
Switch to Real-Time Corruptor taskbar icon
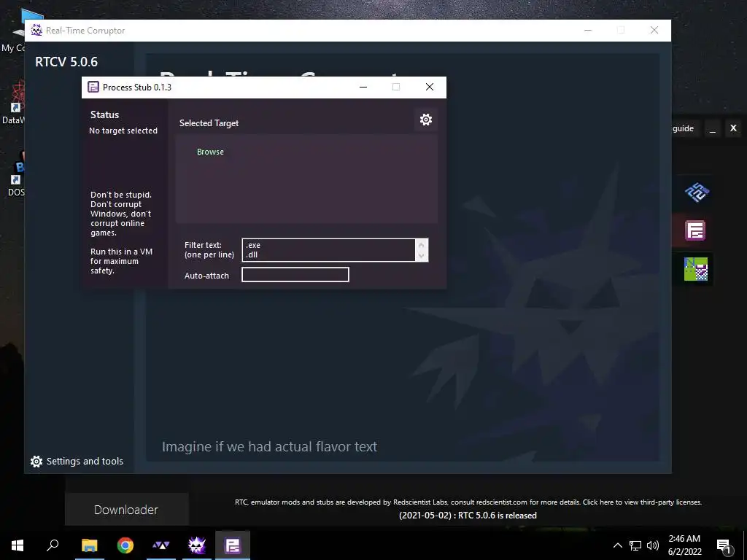pyautogui.click(x=197, y=545)
